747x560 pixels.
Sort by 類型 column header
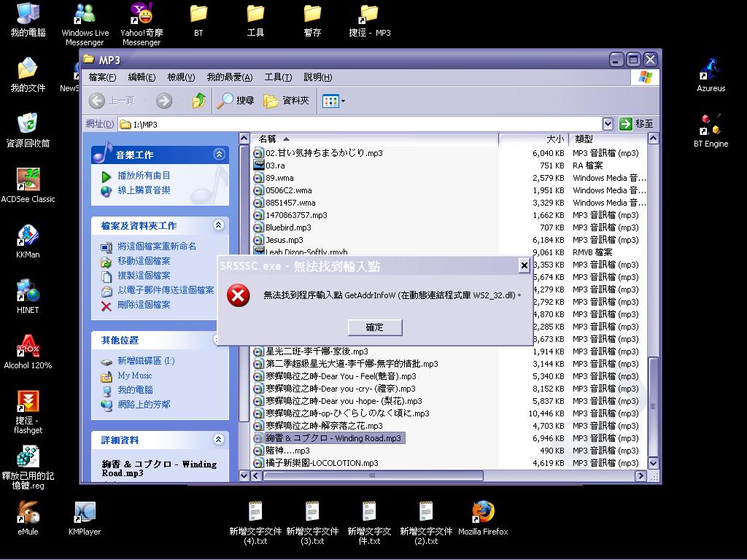point(608,139)
